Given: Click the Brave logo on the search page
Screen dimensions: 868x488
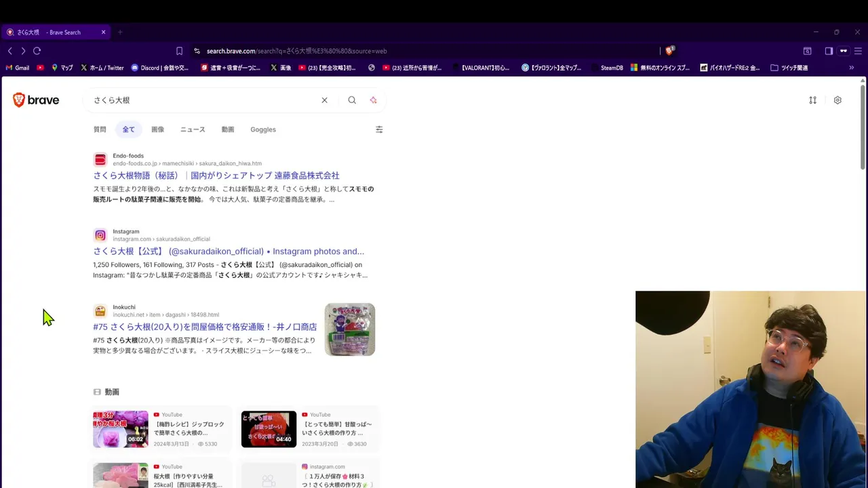Looking at the screenshot, I should [36, 100].
